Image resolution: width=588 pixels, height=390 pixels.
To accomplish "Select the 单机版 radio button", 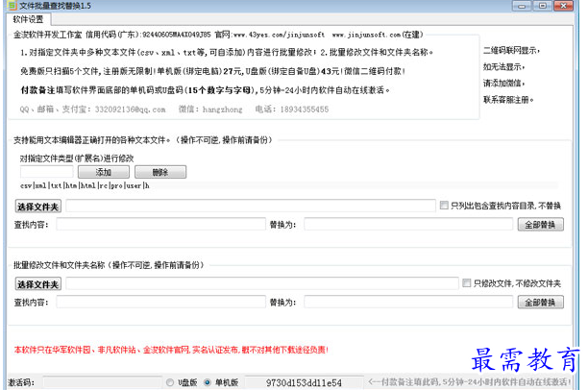I will tap(207, 382).
